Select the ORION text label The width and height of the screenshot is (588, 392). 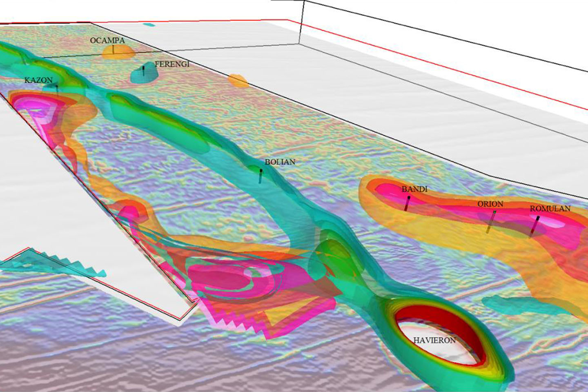coord(490,204)
